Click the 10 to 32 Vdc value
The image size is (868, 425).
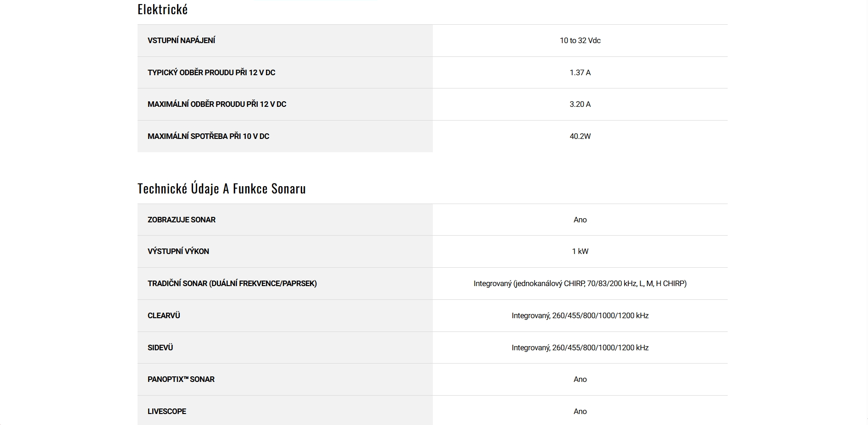(x=580, y=40)
